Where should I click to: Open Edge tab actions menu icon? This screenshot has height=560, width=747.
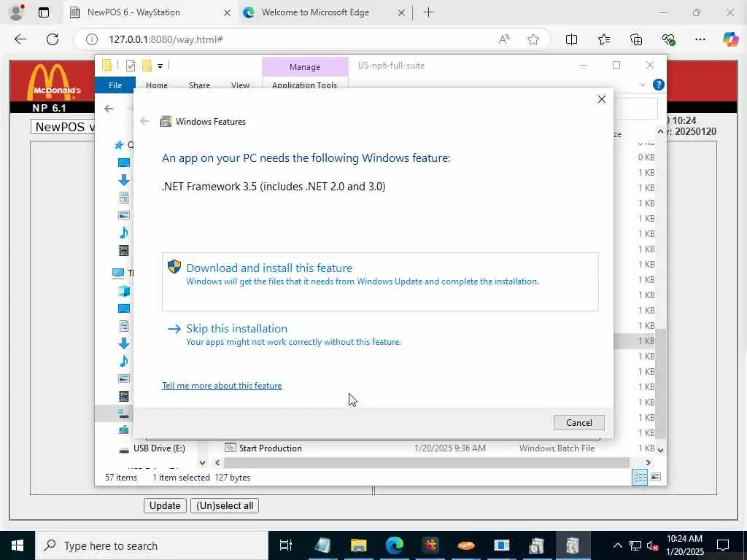point(44,12)
